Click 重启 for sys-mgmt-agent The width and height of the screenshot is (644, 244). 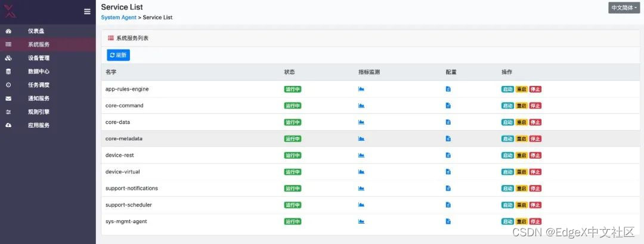[522, 221]
